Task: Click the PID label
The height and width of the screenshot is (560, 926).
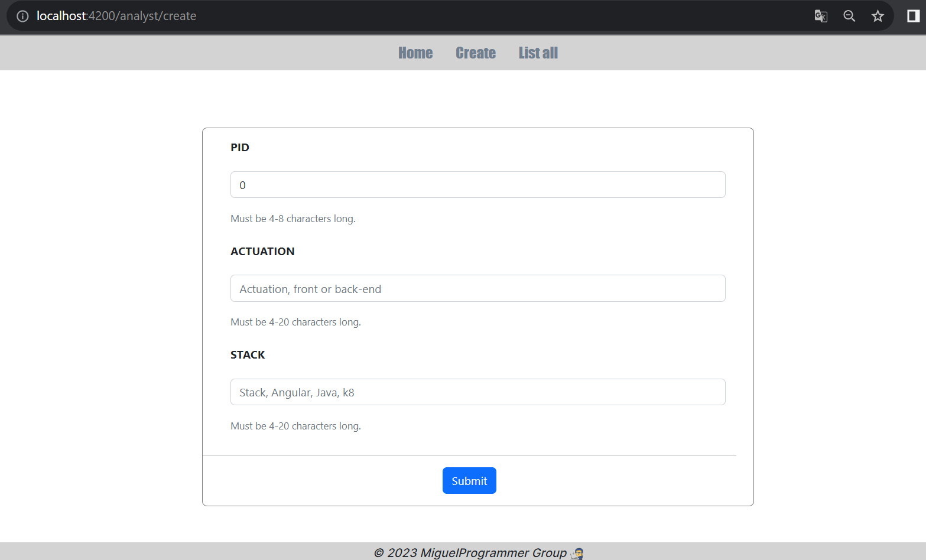Action: pos(240,148)
